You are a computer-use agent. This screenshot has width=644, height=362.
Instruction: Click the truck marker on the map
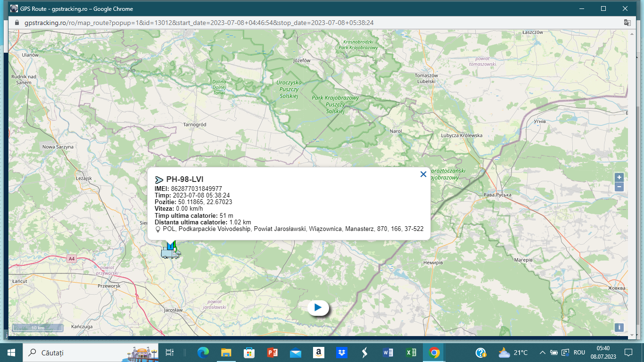click(x=170, y=252)
